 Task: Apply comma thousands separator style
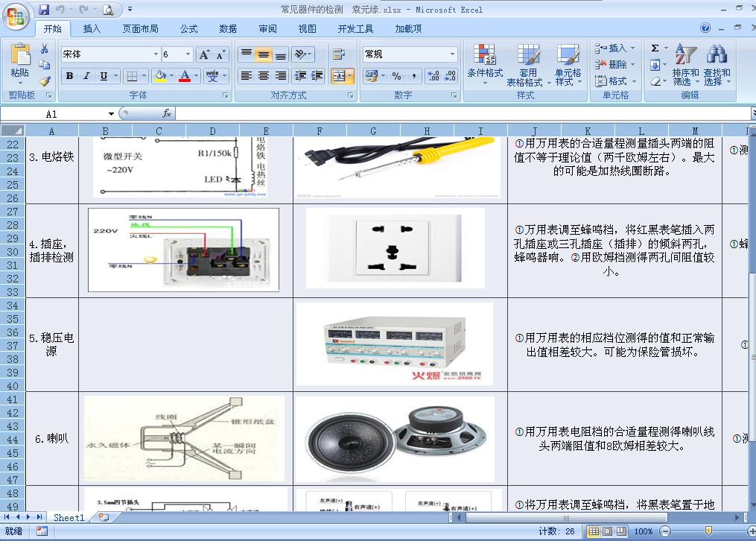click(413, 76)
